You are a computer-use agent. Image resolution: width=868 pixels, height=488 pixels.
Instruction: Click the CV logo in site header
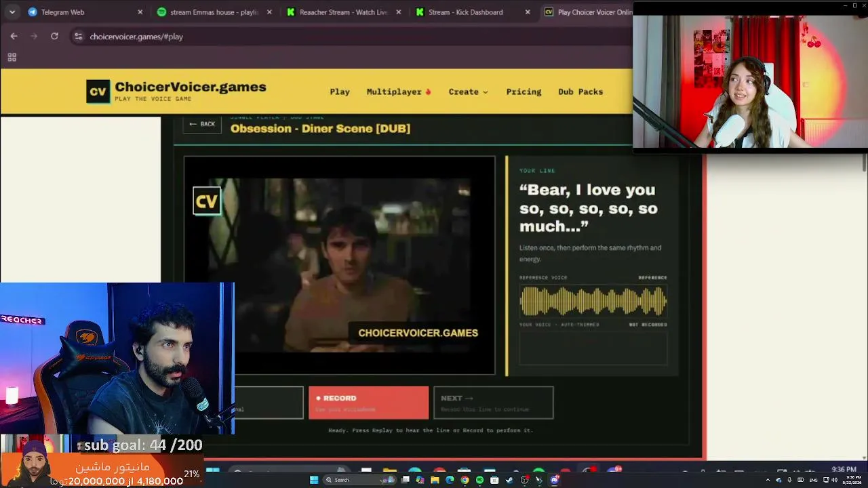[x=98, y=91]
